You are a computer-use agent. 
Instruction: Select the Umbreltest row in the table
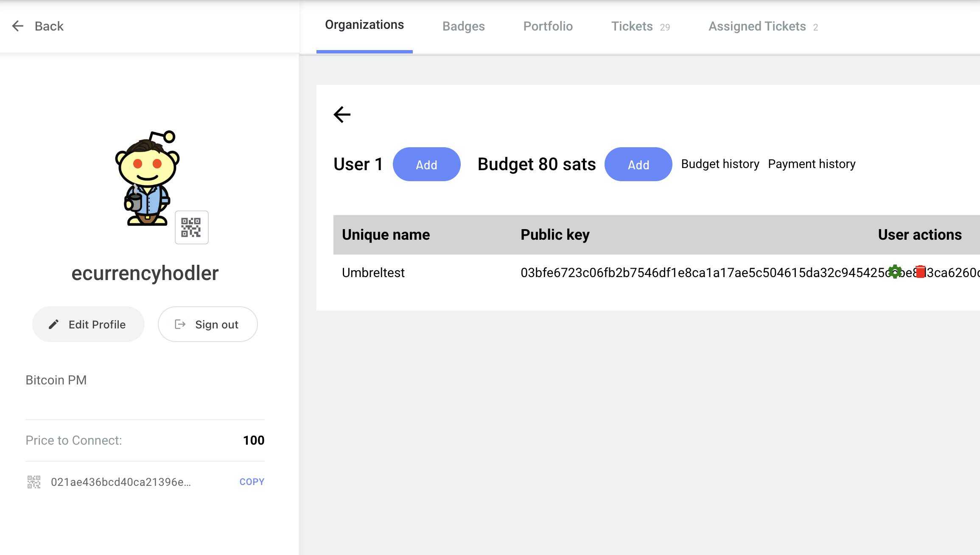tap(373, 272)
